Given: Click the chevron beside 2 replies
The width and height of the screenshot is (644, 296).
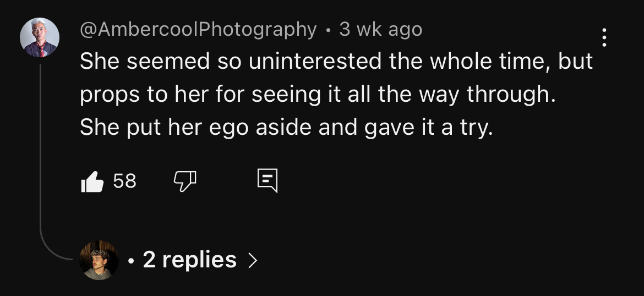Looking at the screenshot, I should pos(252,260).
